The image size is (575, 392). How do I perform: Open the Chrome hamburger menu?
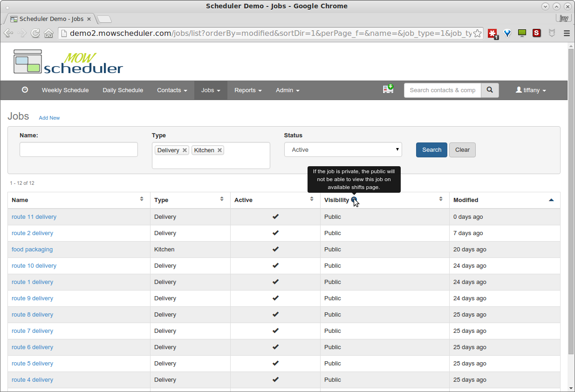point(567,34)
